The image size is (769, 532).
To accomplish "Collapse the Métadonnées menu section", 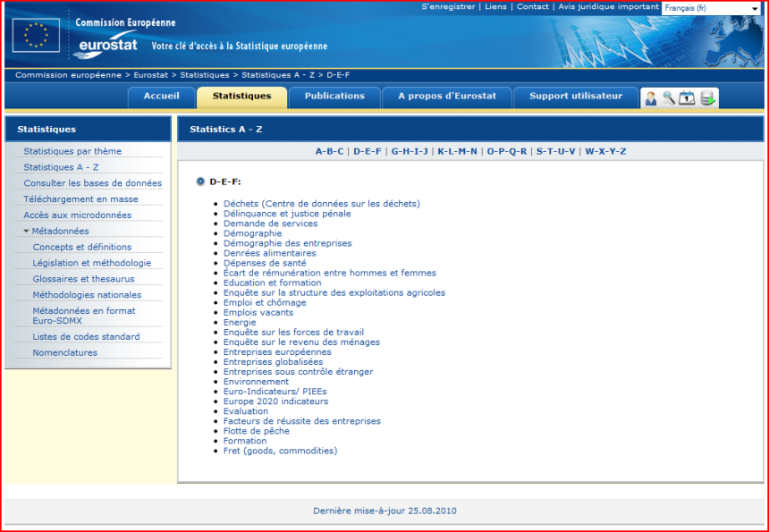I will point(26,231).
